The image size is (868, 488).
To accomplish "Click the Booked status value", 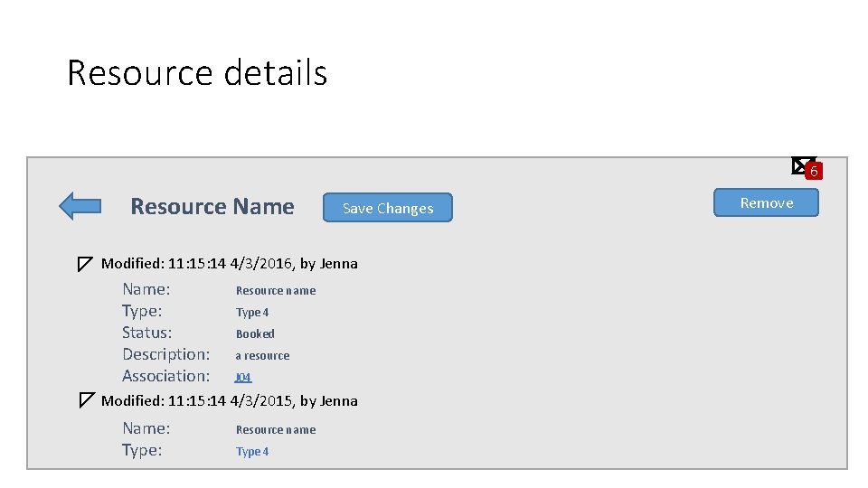I will tap(255, 333).
